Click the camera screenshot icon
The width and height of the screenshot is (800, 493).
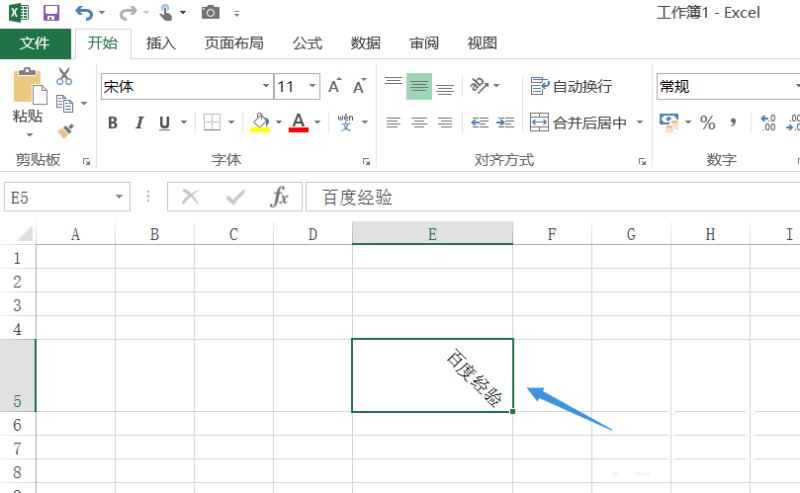coord(210,13)
